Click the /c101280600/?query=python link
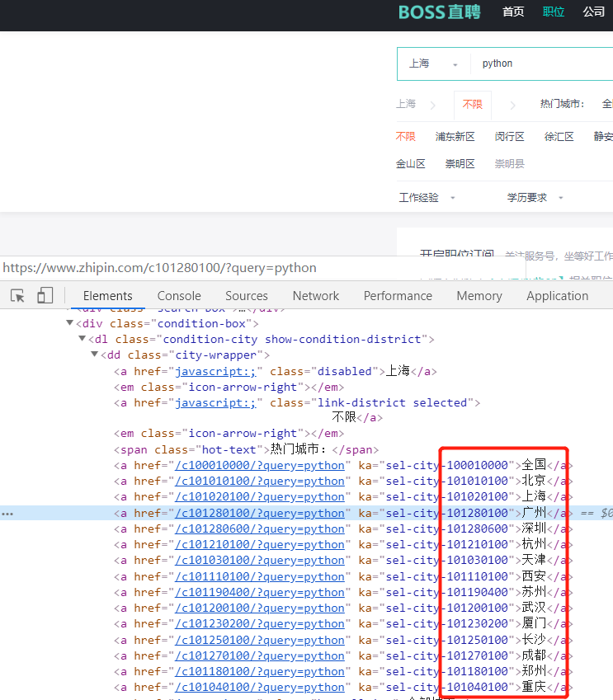613x700 pixels. [x=260, y=529]
